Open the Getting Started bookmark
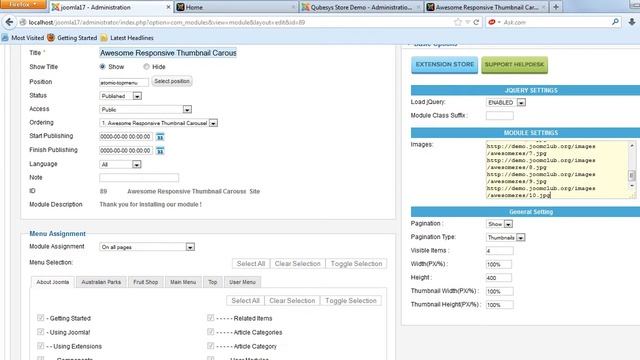The image size is (640, 360). click(x=72, y=38)
